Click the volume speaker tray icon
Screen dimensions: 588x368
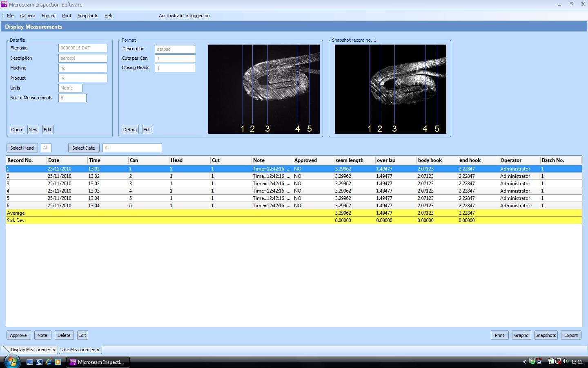click(x=566, y=361)
